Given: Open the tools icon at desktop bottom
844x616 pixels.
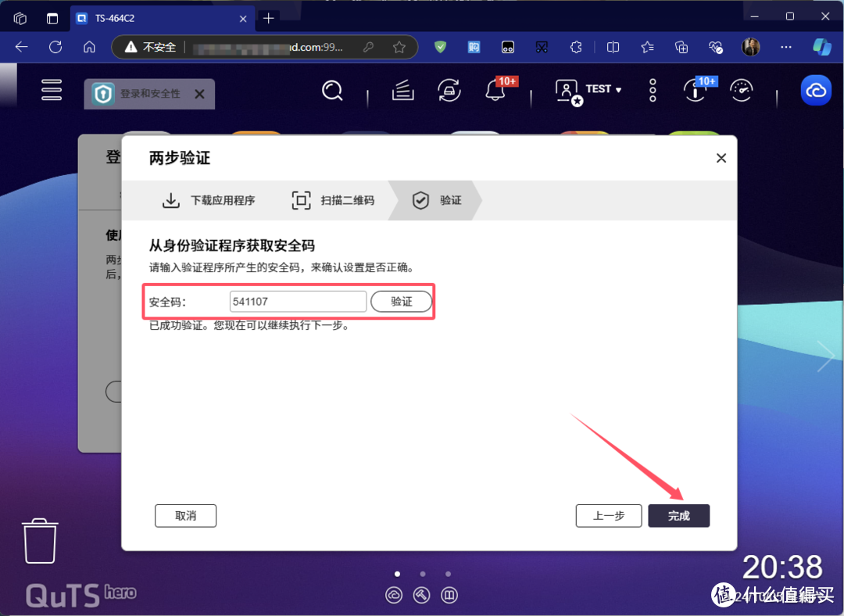Looking at the screenshot, I should pos(421,595).
